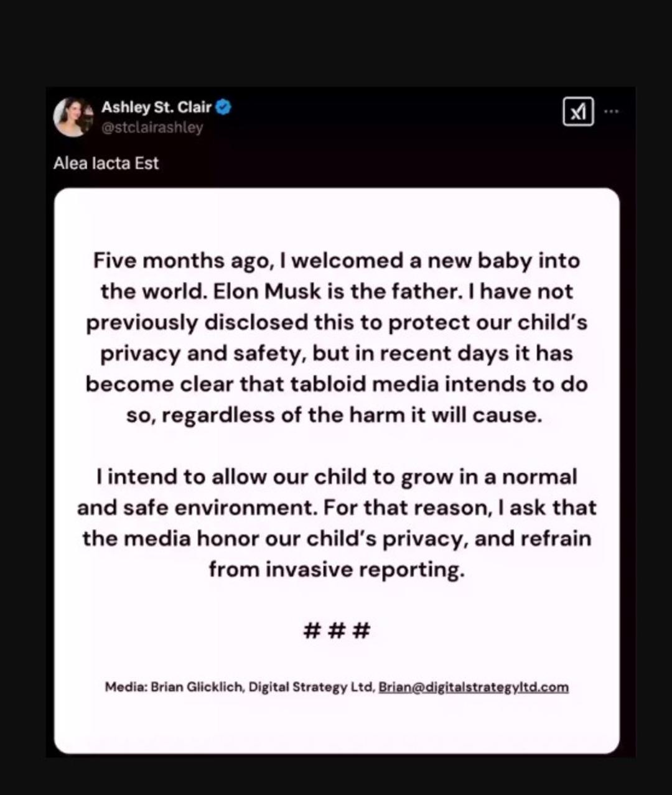Image resolution: width=672 pixels, height=795 pixels.
Task: Click the line starting 'Five months ago'
Action: tap(337, 260)
